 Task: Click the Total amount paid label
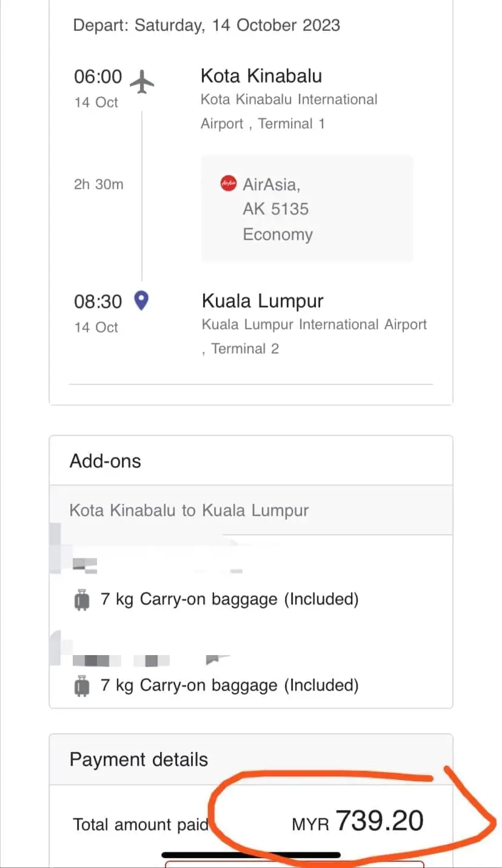pos(141,824)
